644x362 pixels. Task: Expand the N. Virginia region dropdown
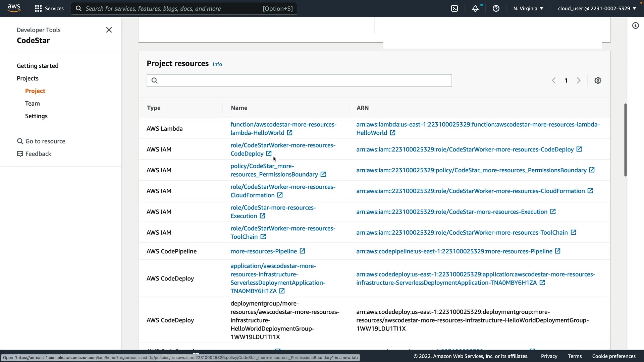[x=528, y=8]
